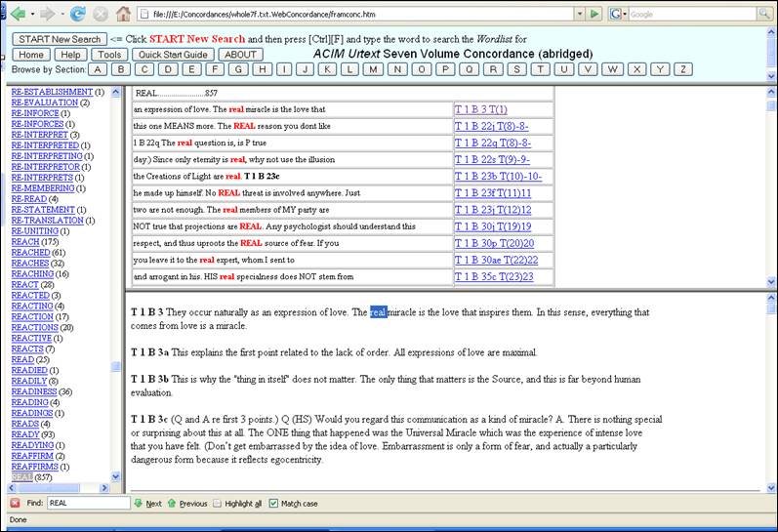
Task: Browse section Z
Action: tap(683, 69)
